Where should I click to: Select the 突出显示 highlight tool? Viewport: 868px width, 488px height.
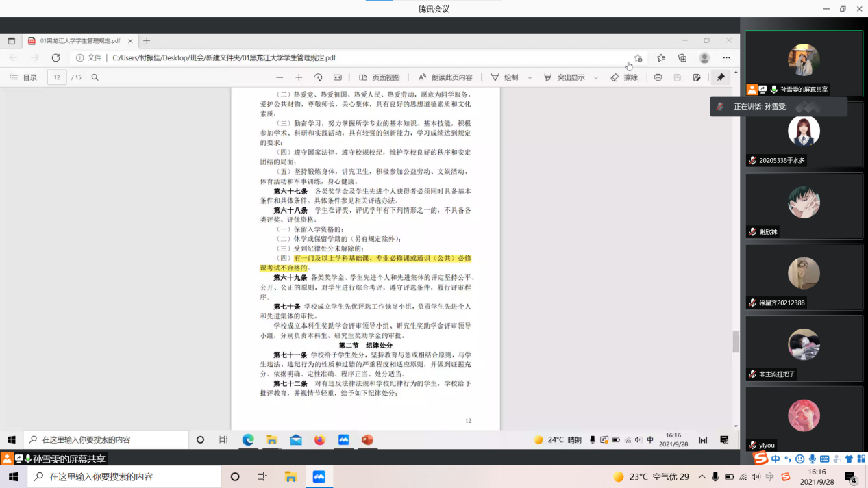pyautogui.click(x=564, y=77)
